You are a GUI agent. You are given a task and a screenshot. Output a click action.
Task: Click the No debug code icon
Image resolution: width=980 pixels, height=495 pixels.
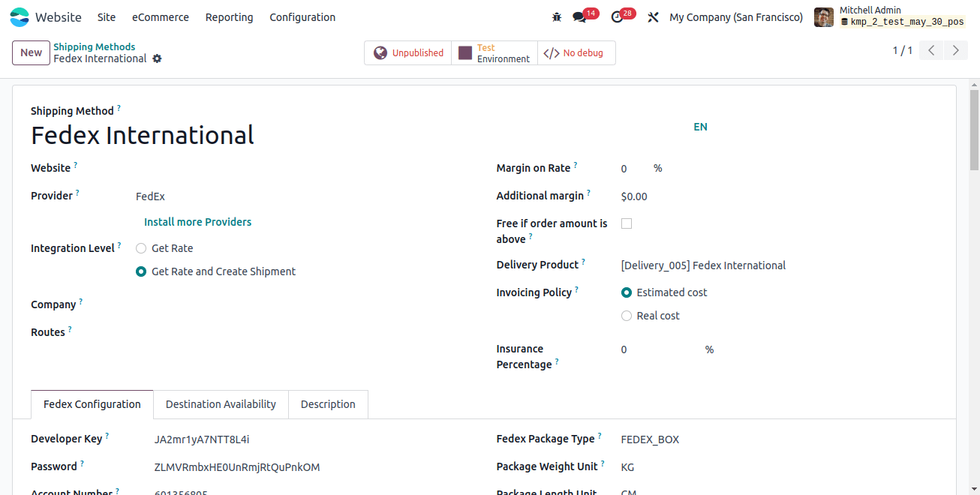coord(552,53)
